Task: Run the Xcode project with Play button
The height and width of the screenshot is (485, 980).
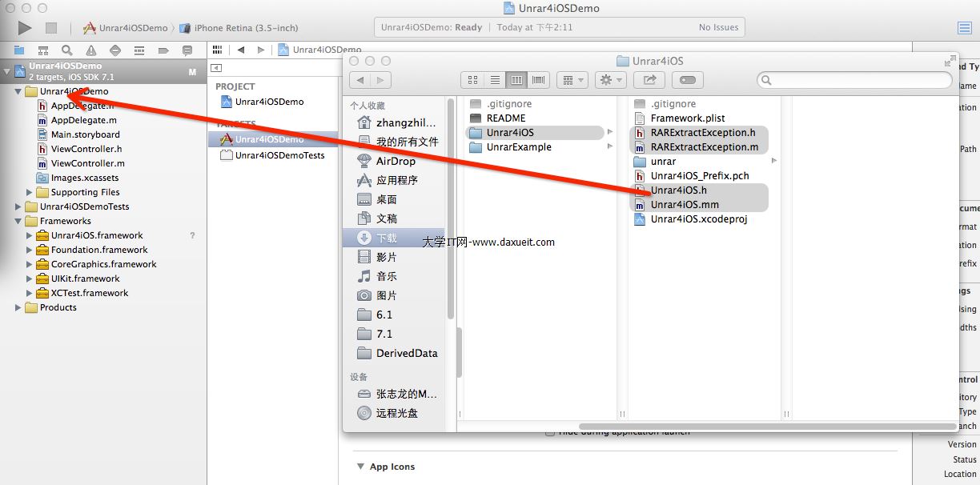Action: point(25,27)
